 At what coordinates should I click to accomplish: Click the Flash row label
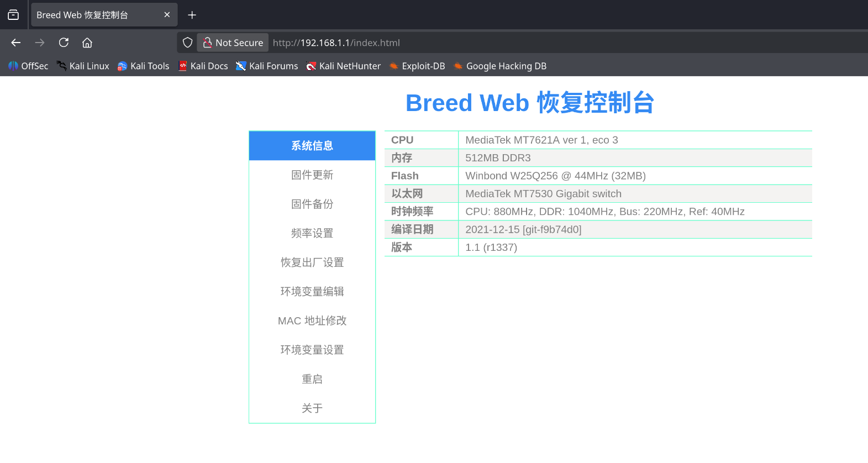click(405, 176)
